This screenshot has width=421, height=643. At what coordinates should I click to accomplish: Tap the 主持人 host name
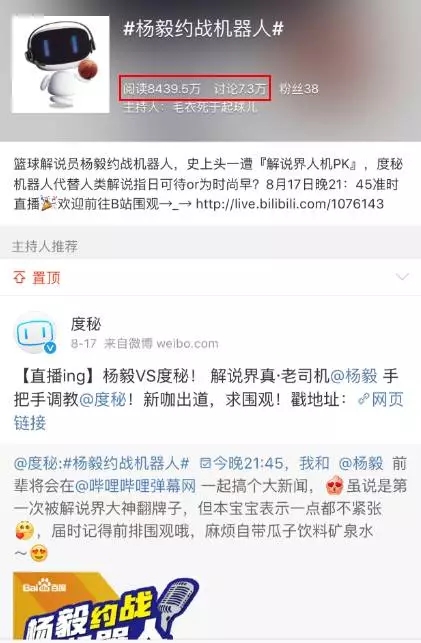215,108
